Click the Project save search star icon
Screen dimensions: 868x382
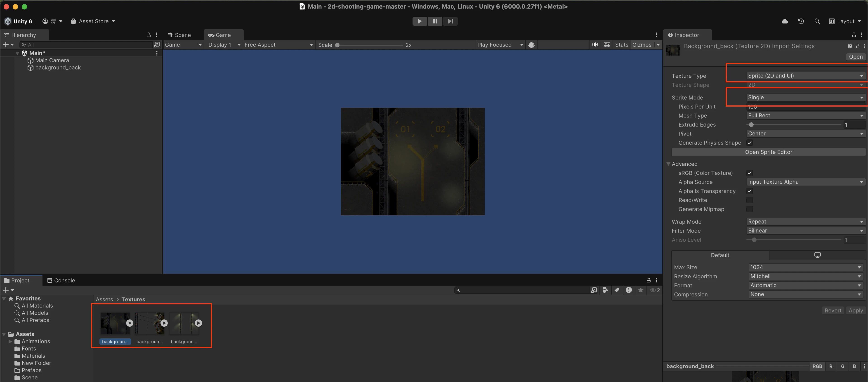coord(641,290)
